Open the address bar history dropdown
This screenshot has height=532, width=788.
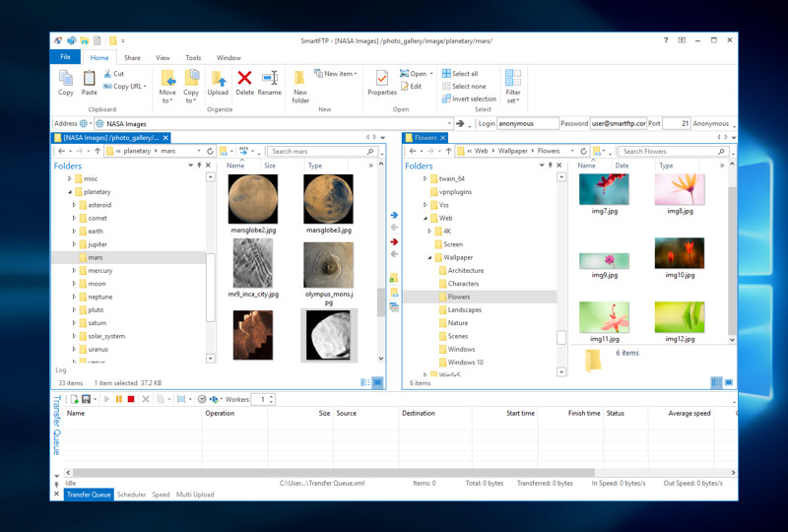tap(449, 123)
